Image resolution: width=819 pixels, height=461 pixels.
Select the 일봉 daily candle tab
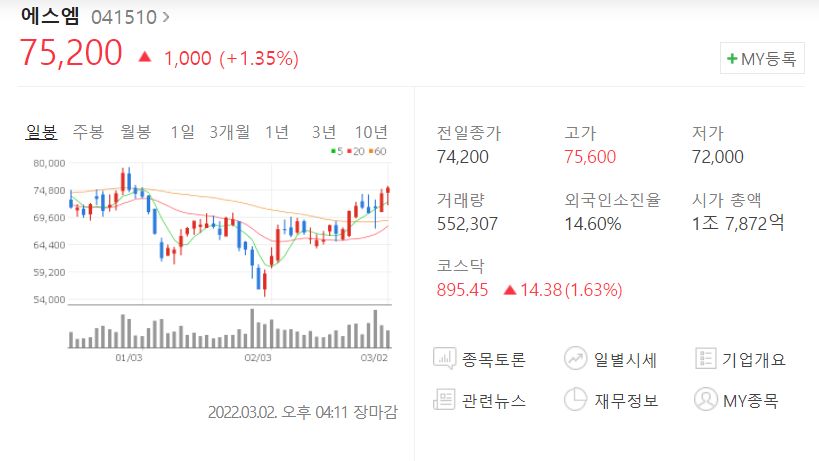coord(41,132)
